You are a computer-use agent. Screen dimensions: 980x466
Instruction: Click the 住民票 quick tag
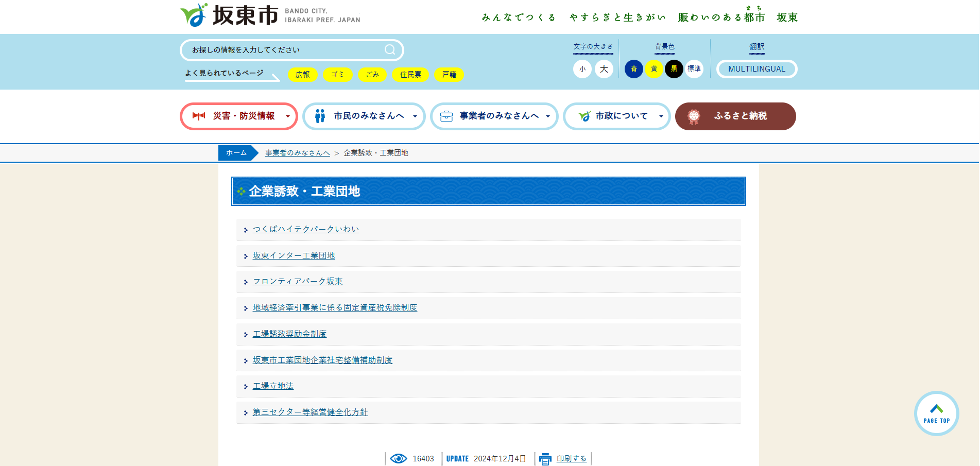(x=410, y=75)
